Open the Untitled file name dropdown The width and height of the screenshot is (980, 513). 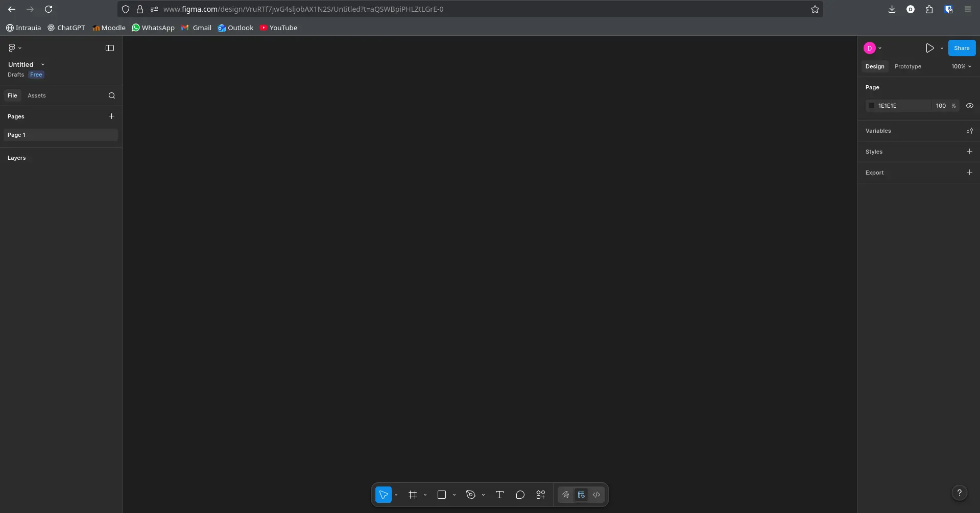point(43,64)
